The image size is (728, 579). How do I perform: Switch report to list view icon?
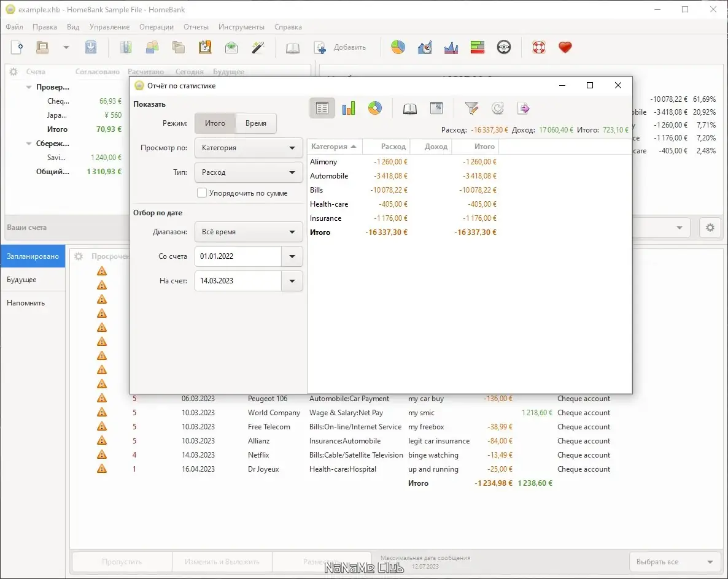(x=322, y=109)
